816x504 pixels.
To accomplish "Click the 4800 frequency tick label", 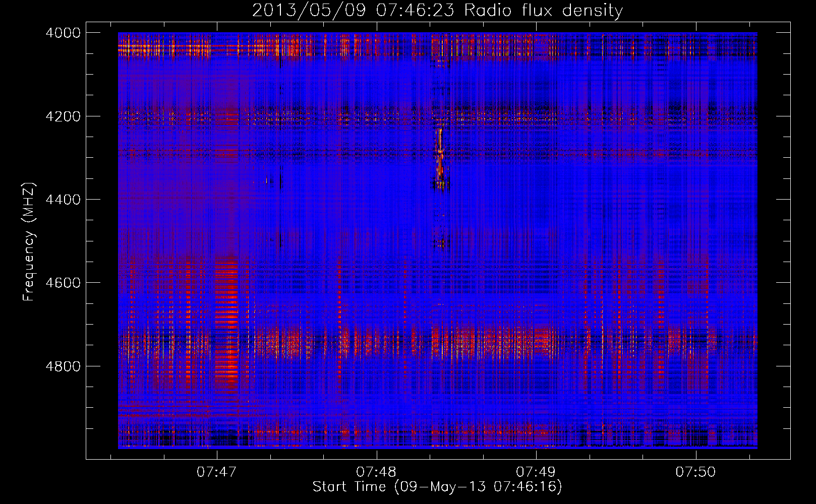I will [x=63, y=366].
